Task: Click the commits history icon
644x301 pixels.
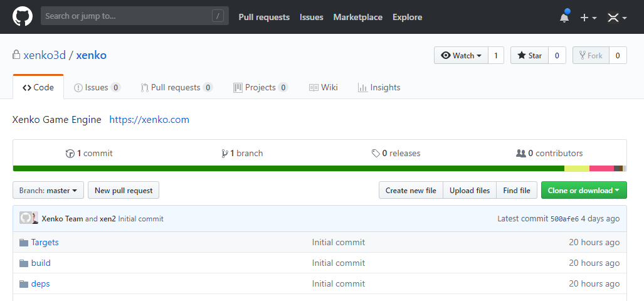Action: coord(70,154)
